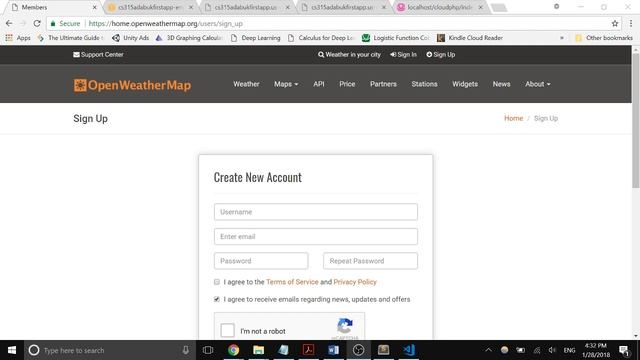Screen dimensions: 640x360
Task: Expand About dropdown menu
Action: [x=538, y=84]
